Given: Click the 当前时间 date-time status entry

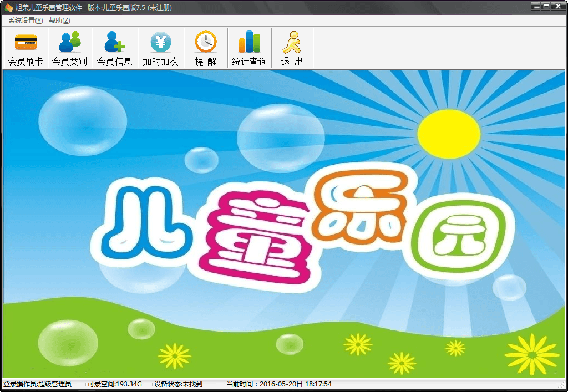Looking at the screenshot, I should point(279,384).
